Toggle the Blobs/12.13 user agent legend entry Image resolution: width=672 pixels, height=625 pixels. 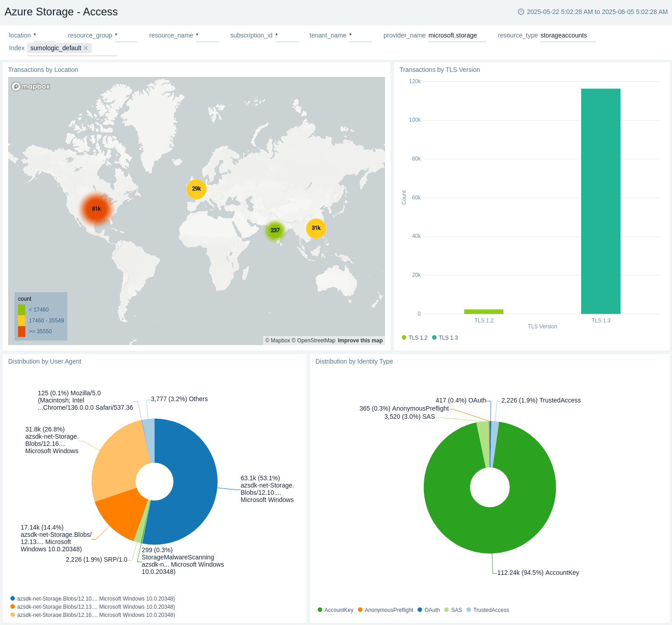point(93,607)
